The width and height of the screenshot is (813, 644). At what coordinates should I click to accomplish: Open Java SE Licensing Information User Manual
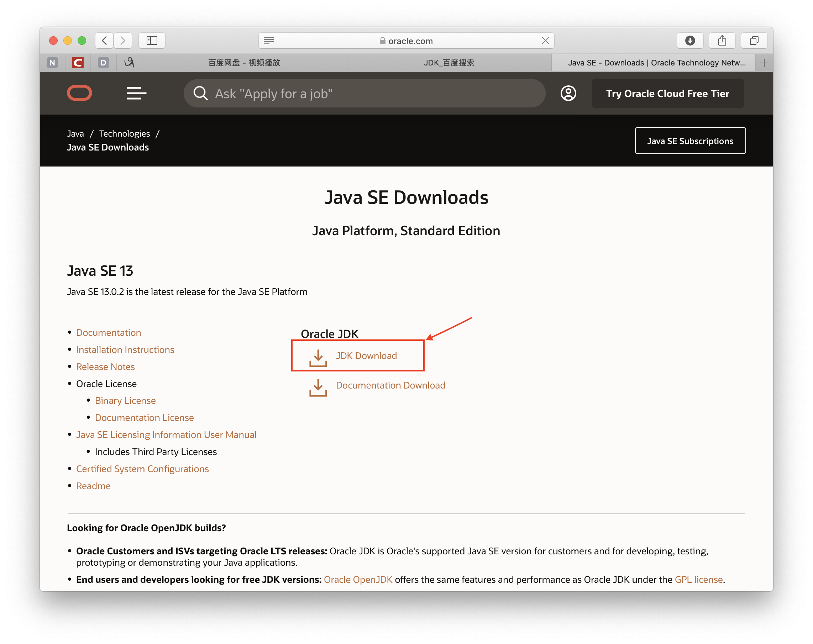tap(166, 434)
